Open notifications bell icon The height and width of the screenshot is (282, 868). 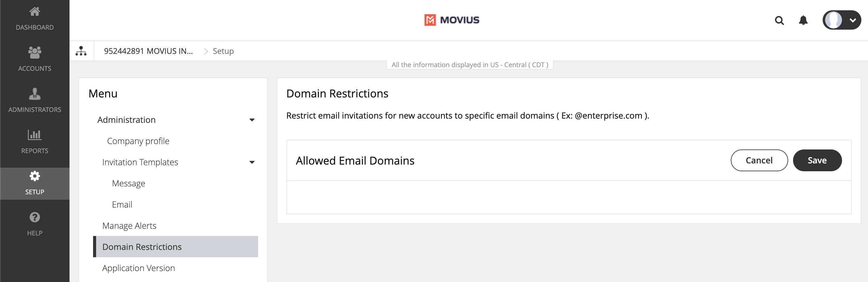[803, 21]
